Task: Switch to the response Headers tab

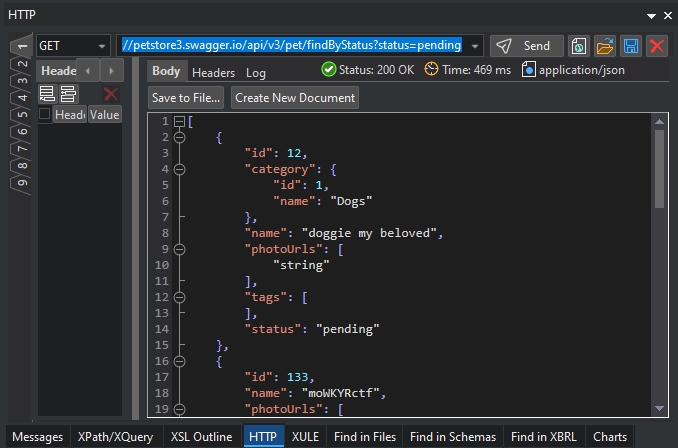Action: (x=213, y=73)
